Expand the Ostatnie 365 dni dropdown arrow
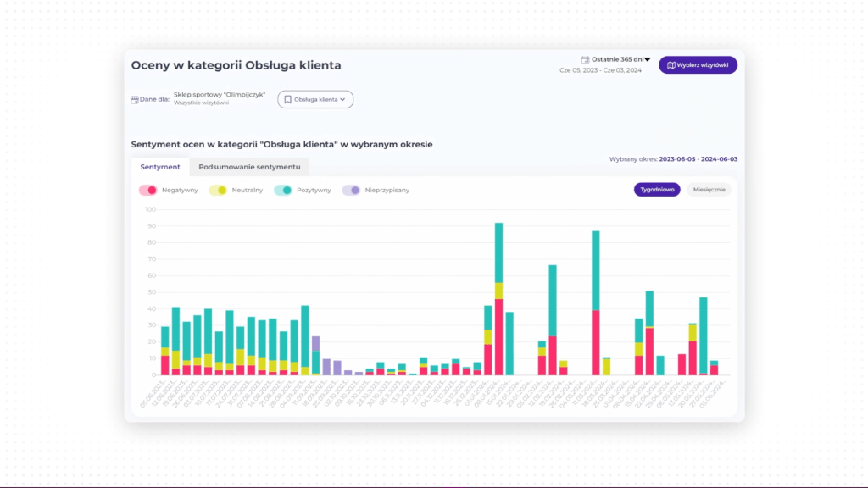The height and width of the screenshot is (488, 868). point(648,59)
